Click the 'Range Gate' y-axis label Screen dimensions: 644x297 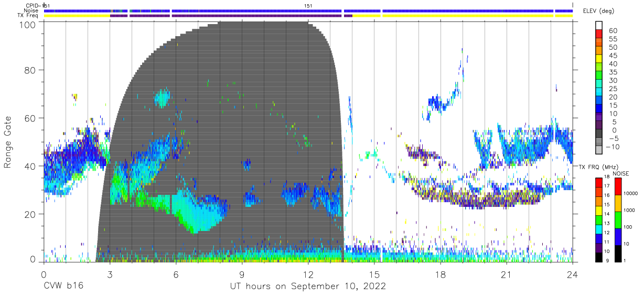[8, 142]
